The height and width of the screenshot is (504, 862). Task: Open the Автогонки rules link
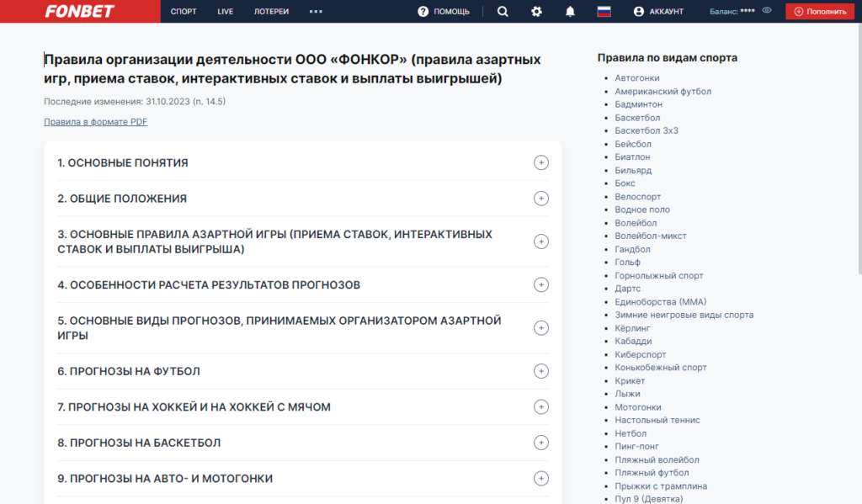pyautogui.click(x=636, y=78)
